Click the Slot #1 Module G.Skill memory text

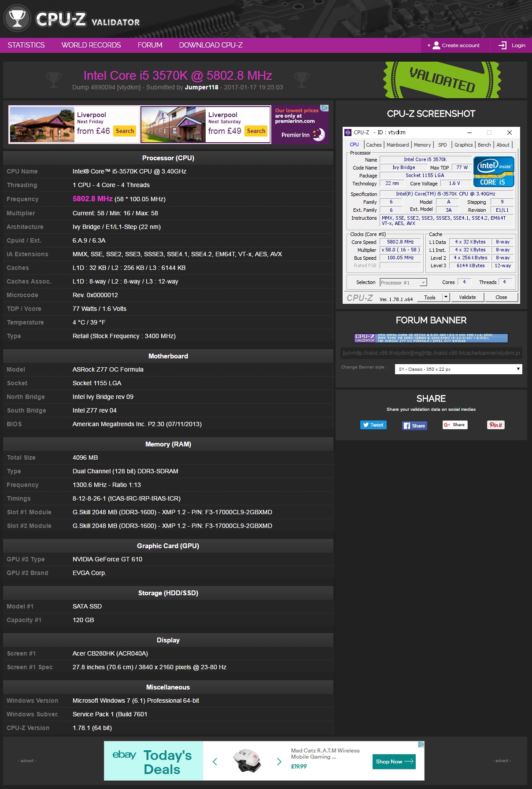point(172,512)
